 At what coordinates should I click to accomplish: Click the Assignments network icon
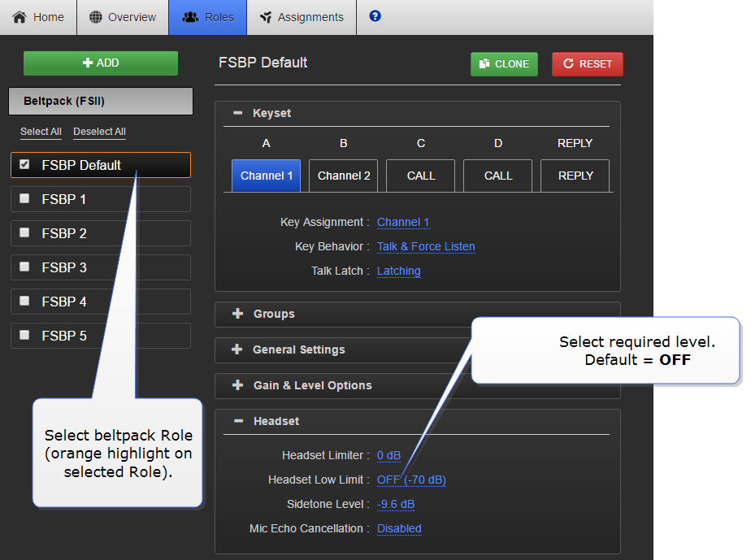click(x=266, y=17)
